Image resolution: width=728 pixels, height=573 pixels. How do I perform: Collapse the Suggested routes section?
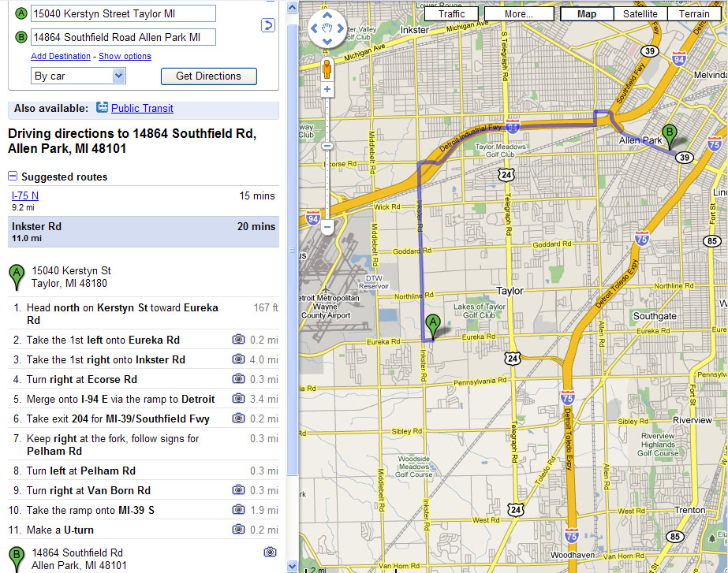coord(13,177)
